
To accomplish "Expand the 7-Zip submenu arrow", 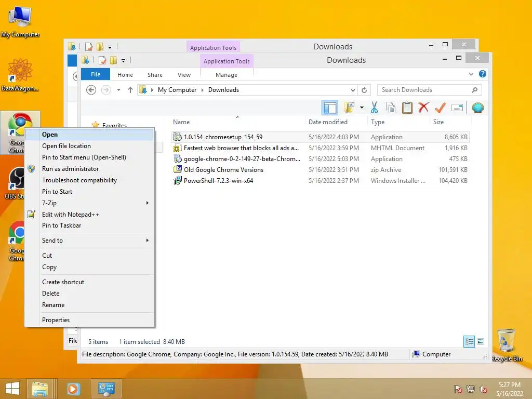I will (x=147, y=203).
